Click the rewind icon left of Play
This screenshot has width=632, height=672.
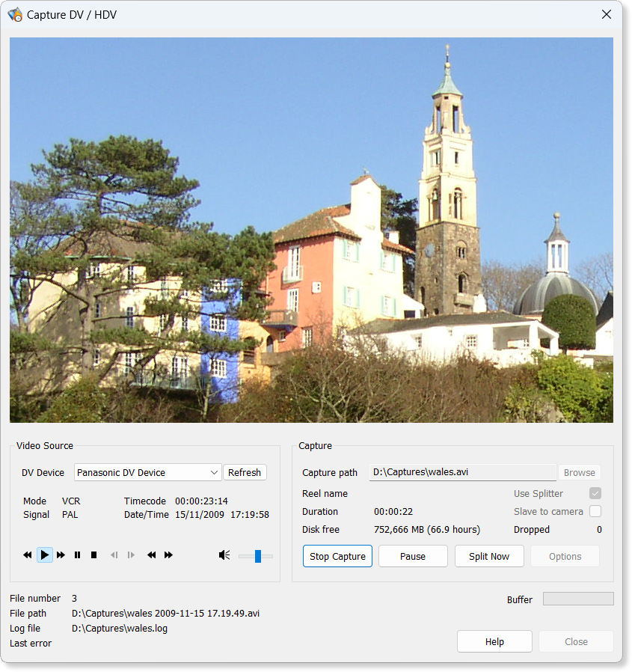point(28,555)
